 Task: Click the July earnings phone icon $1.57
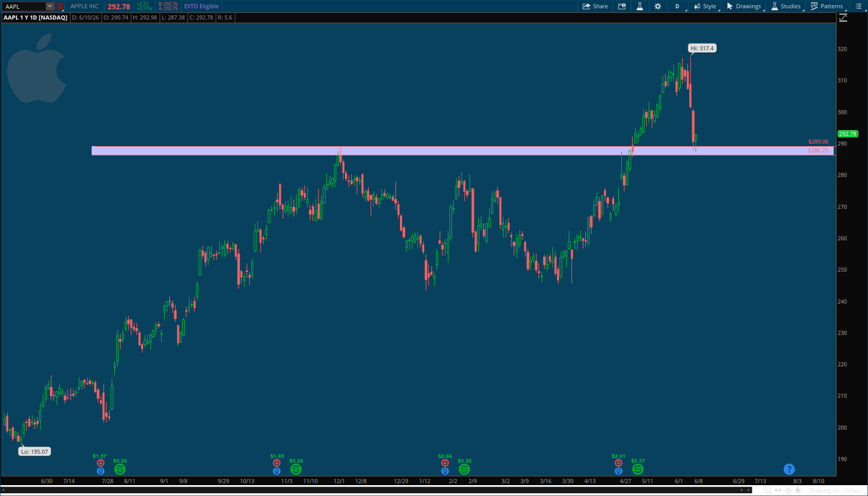click(100, 462)
